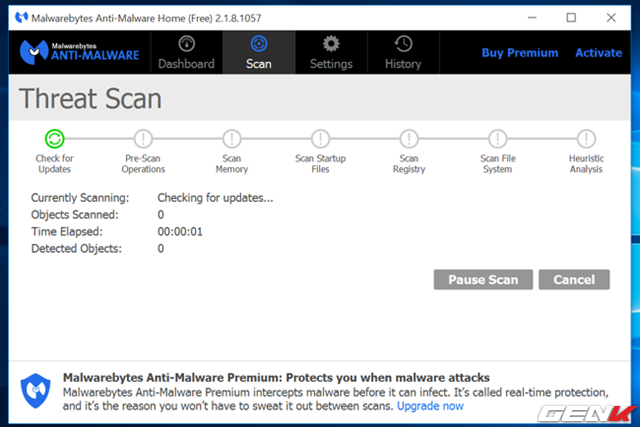
Task: Minimize the Malwarebytes window
Action: point(532,18)
